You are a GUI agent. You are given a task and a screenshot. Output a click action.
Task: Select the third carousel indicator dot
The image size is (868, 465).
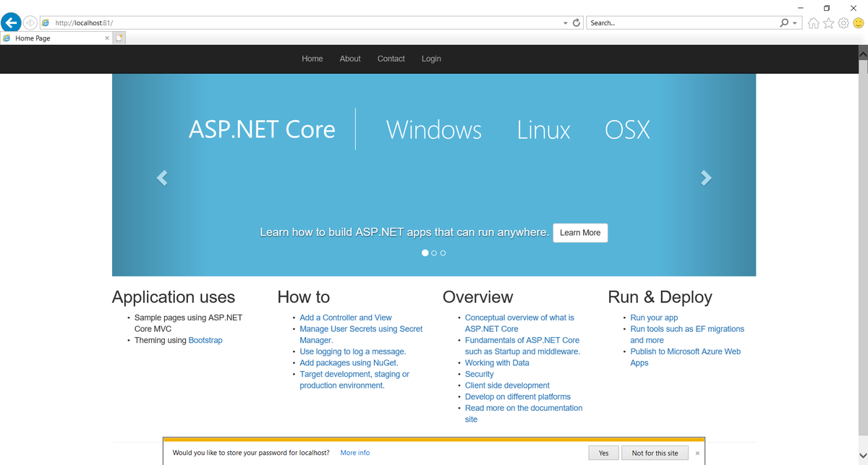pos(443,253)
